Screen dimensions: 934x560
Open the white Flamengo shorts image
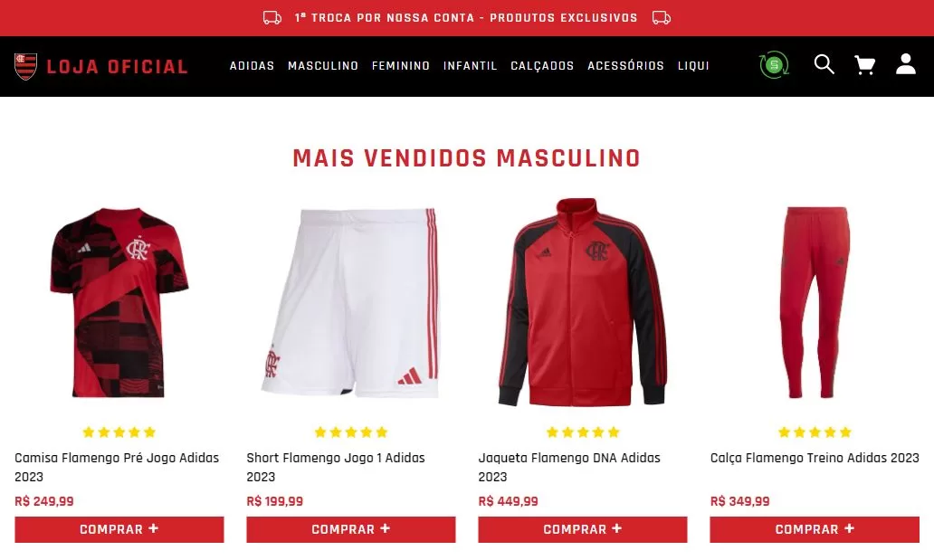pyautogui.click(x=351, y=302)
